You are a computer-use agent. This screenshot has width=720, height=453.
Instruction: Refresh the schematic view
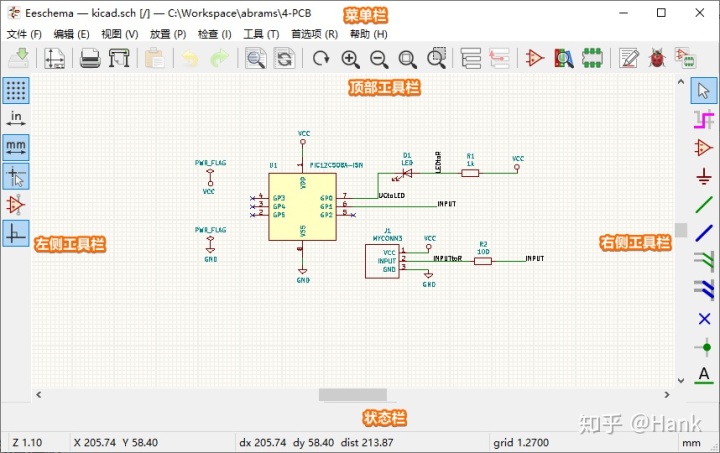[x=321, y=58]
